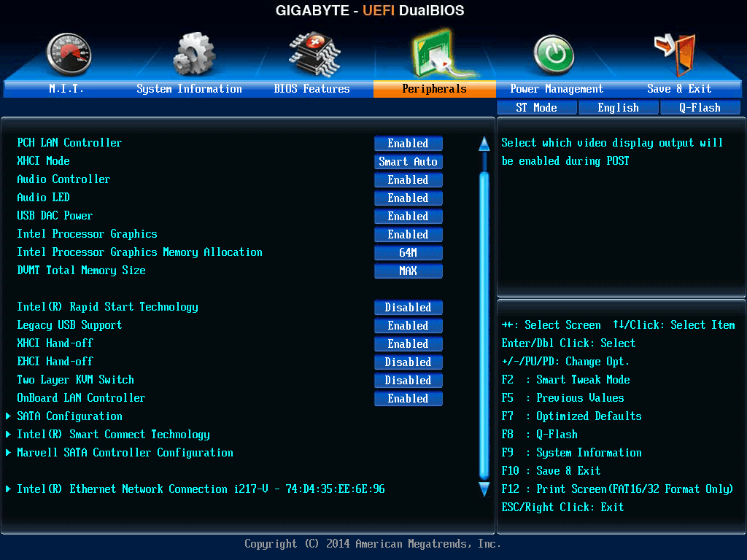
Task: Click F10 Save & Exit help line
Action: 551,471
